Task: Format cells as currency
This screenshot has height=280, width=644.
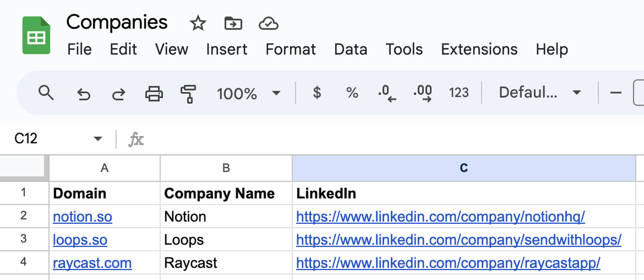Action: tap(317, 93)
